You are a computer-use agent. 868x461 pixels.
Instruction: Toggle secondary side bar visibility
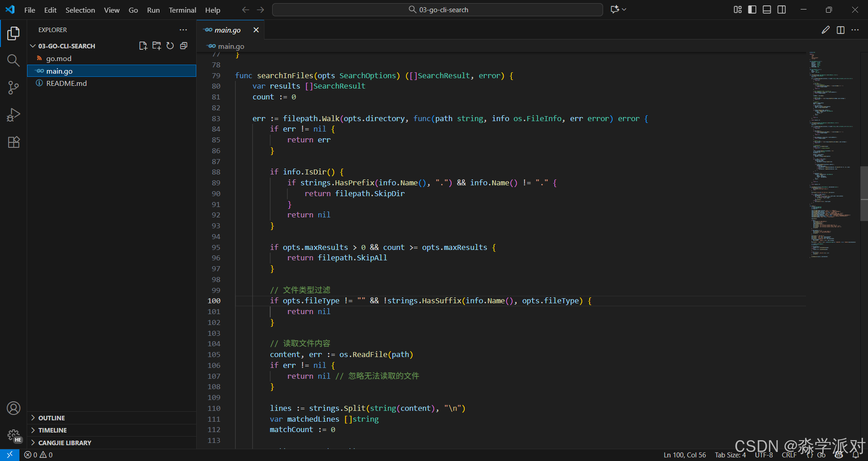pyautogui.click(x=782, y=9)
